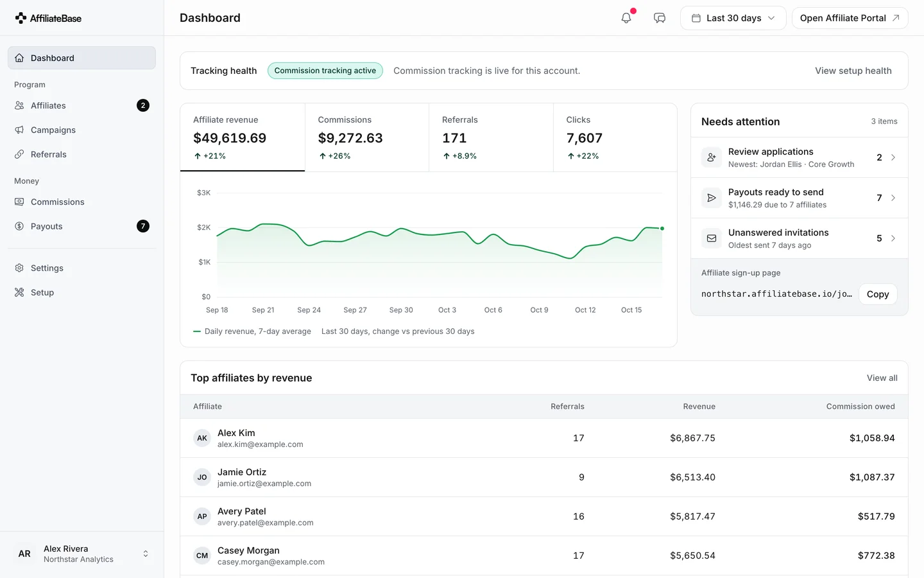Image resolution: width=924 pixels, height=578 pixels.
Task: Expand Unanswered invitations chevron
Action: [893, 238]
